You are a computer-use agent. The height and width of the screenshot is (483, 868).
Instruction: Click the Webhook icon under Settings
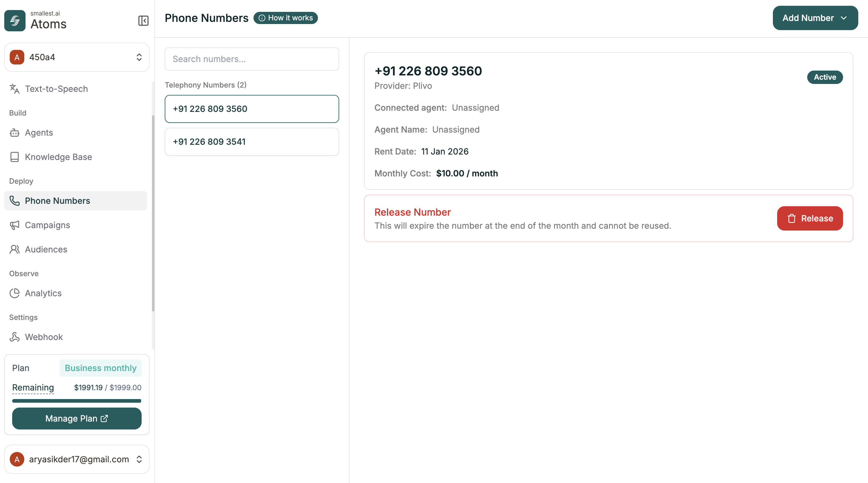click(15, 337)
